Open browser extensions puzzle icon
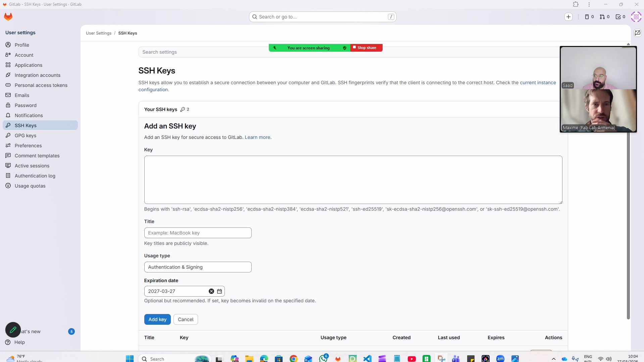Image resolution: width=644 pixels, height=362 pixels. tap(576, 4)
